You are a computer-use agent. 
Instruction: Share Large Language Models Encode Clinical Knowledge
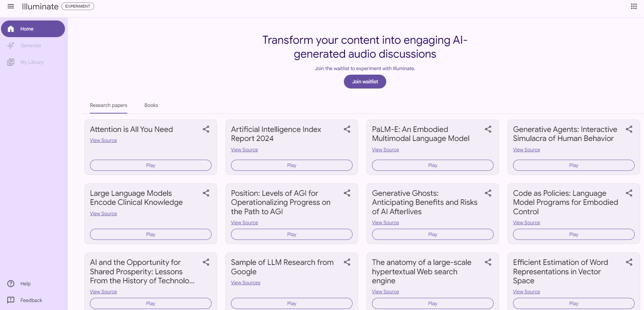coord(206,193)
